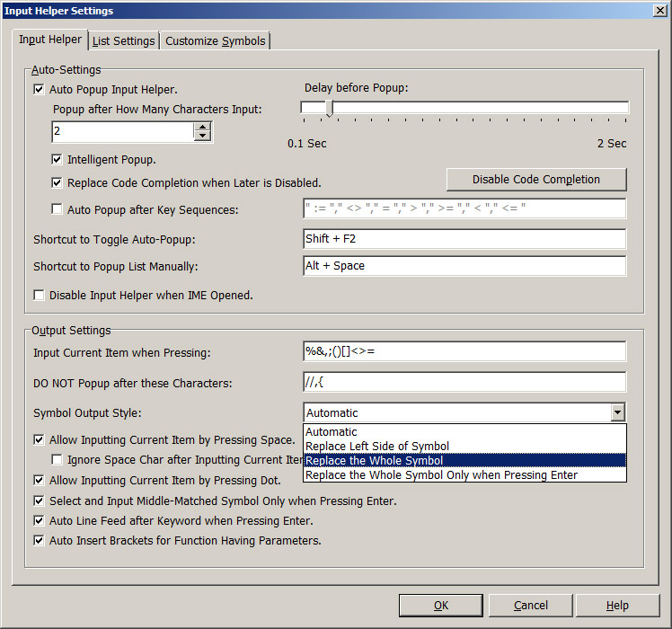Open the Customize Symbols tab
672x629 pixels.
click(215, 41)
